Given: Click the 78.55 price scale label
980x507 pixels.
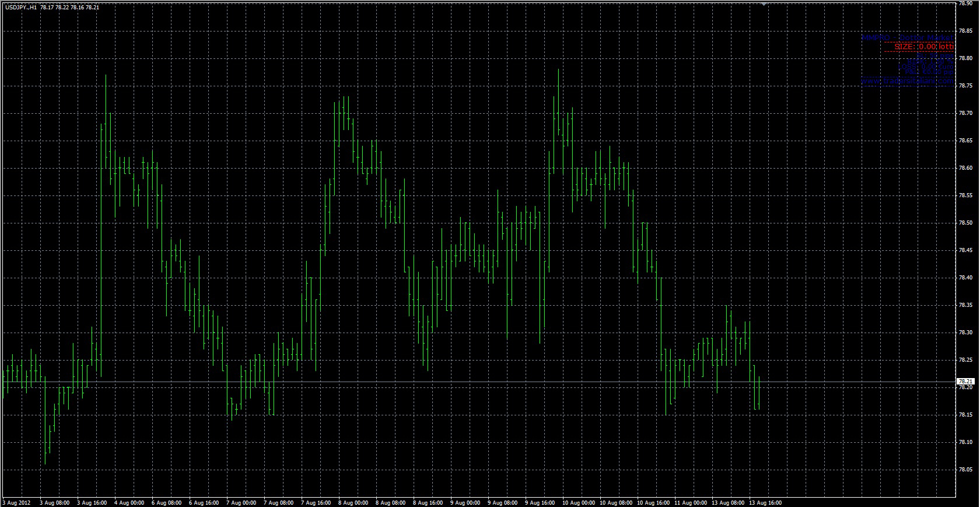Looking at the screenshot, I should coord(965,195).
